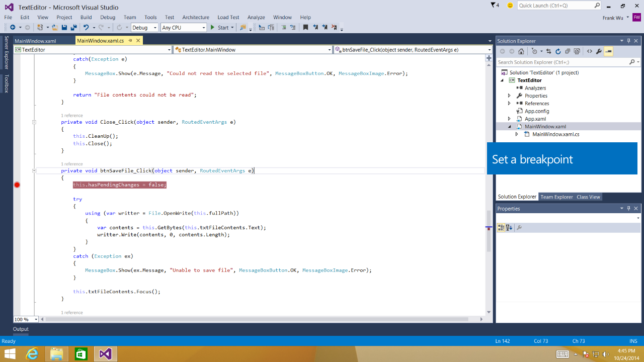Click Collapse All in Solution Explorer
This screenshot has height=362, width=644.
coord(568,51)
